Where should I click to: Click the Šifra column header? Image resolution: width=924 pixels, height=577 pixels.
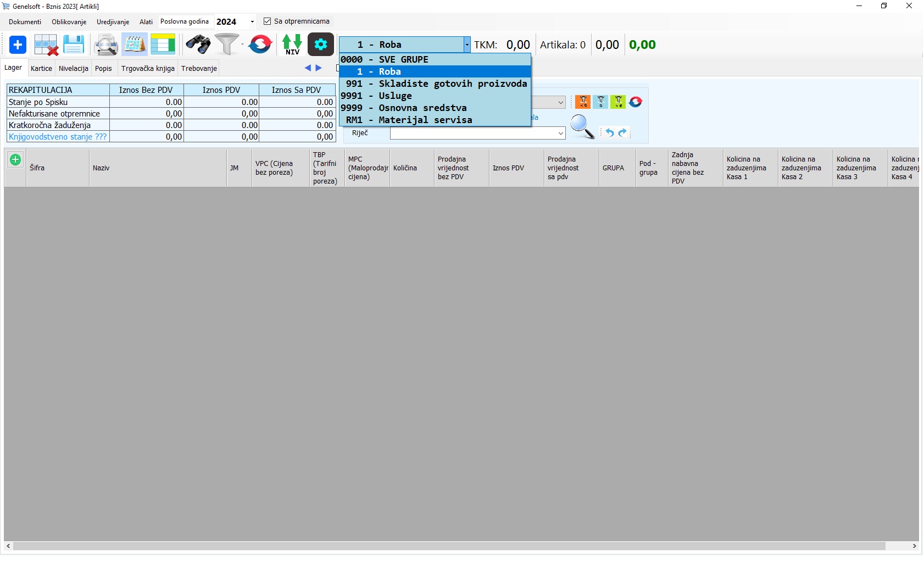(x=58, y=168)
